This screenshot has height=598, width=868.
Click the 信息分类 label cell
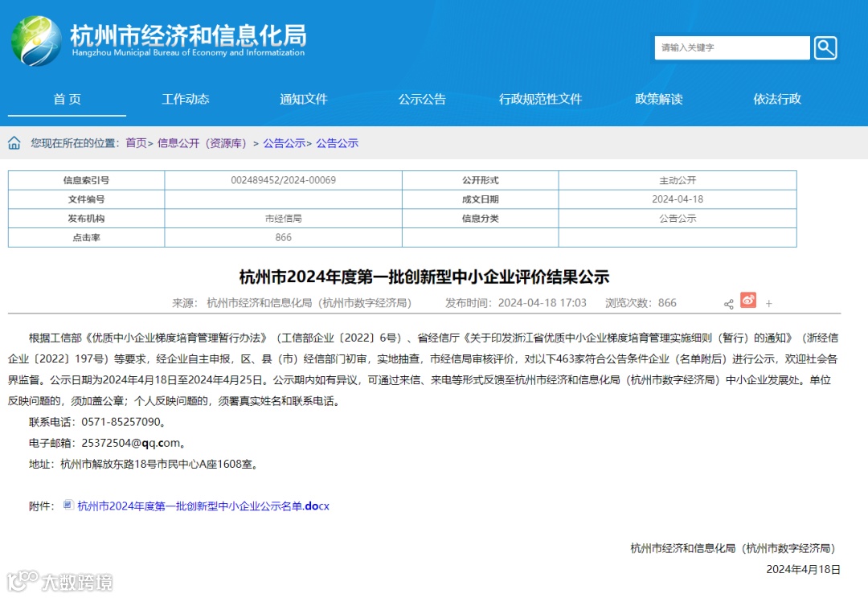(x=481, y=218)
